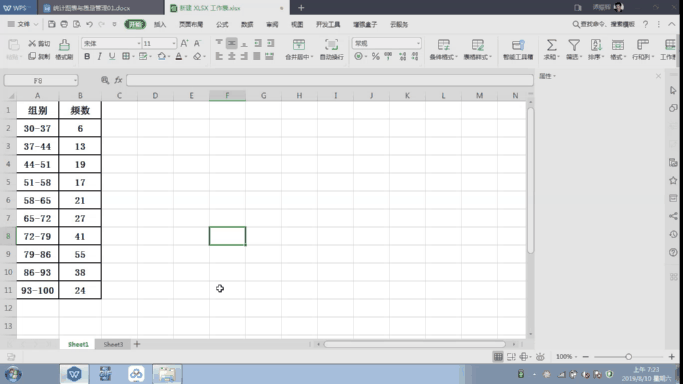Toggle bottom vertical alignment

[244, 43]
